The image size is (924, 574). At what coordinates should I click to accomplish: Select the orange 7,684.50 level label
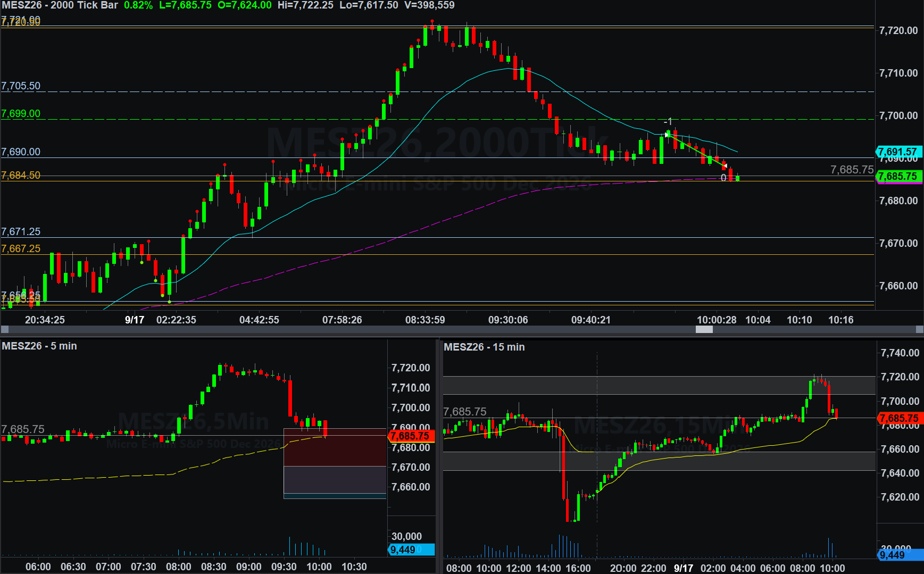click(21, 176)
